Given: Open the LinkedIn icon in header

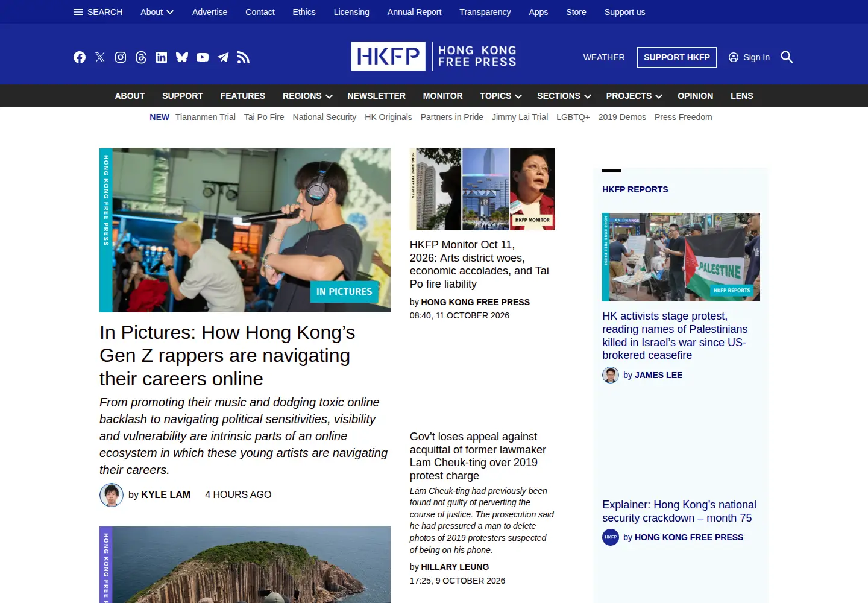Looking at the screenshot, I should coord(162,57).
